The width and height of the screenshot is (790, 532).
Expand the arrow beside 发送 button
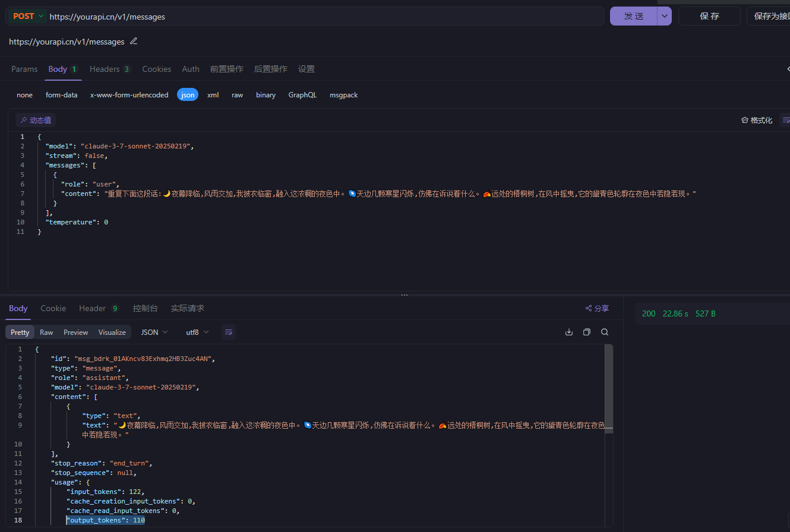pyautogui.click(x=665, y=16)
